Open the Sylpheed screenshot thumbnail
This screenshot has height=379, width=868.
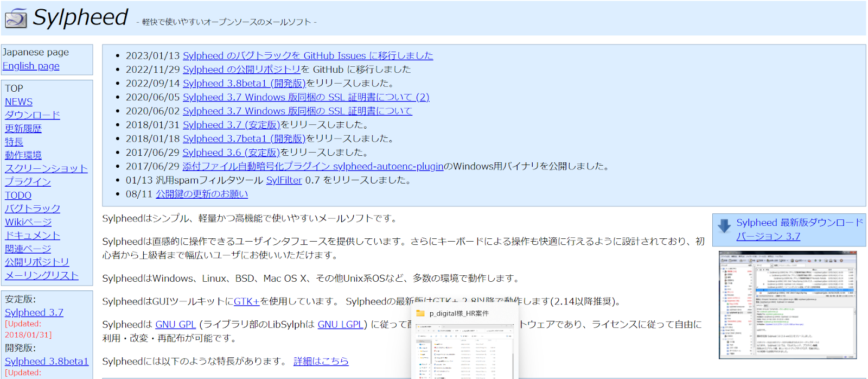788,305
